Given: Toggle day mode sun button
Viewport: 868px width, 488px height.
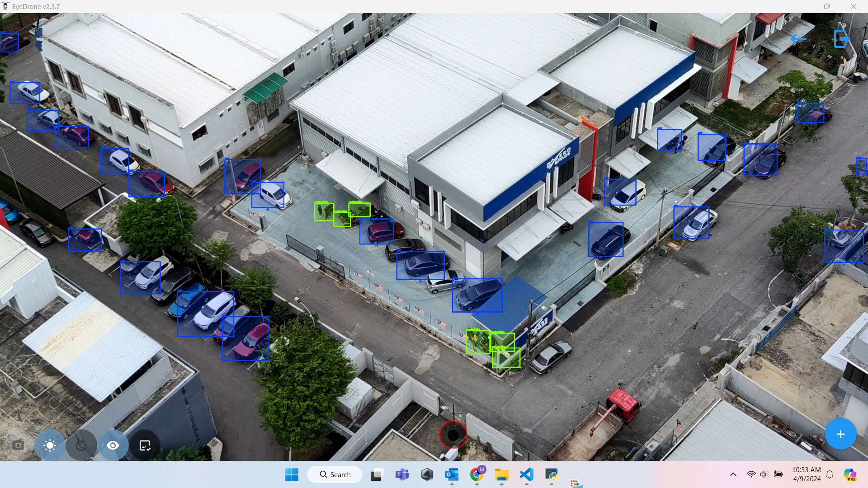Looking at the screenshot, I should pyautogui.click(x=50, y=446).
